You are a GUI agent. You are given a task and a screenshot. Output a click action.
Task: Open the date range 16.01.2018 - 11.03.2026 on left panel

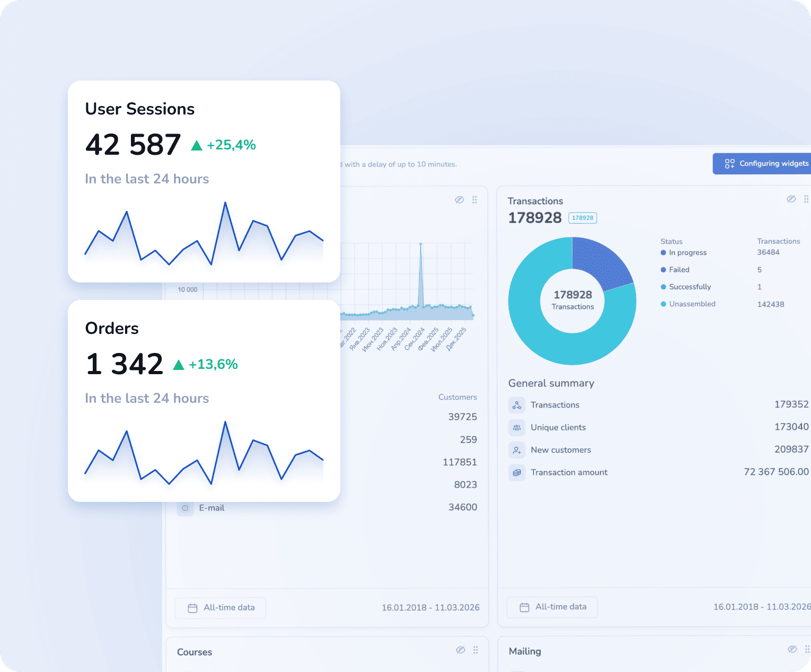click(430, 607)
